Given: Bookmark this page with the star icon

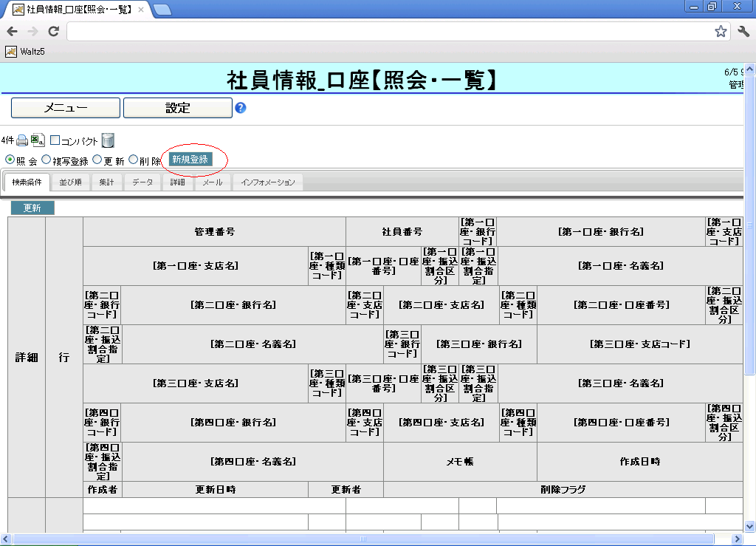Looking at the screenshot, I should [x=721, y=32].
